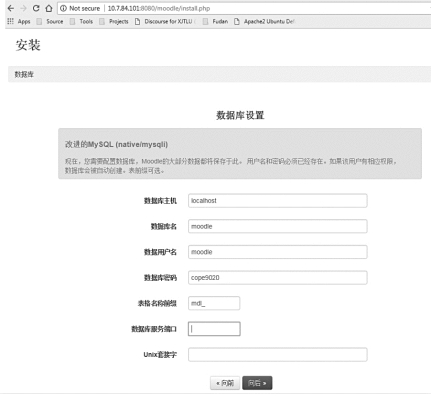Open the Projects bookmarks folder
Screen dimensions: 431x396
pyautogui.click(x=114, y=21)
